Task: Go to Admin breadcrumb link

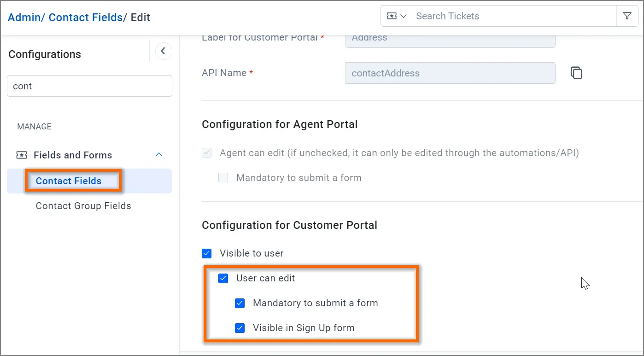Action: [25, 18]
